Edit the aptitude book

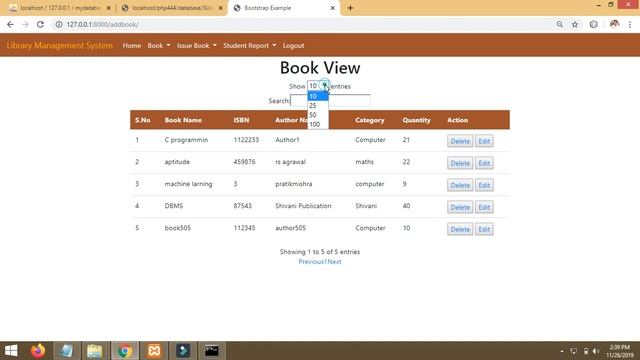484,163
